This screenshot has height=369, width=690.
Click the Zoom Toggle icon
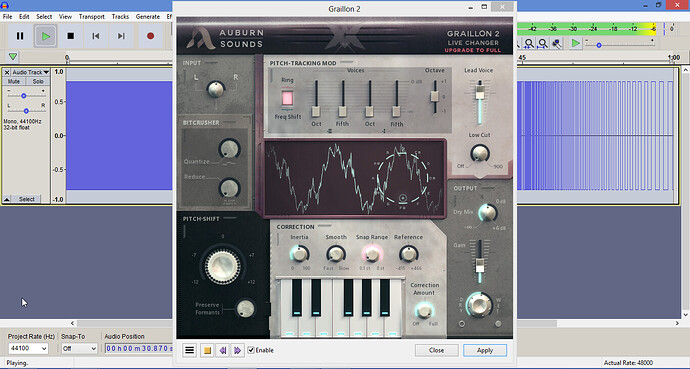pyautogui.click(x=557, y=43)
